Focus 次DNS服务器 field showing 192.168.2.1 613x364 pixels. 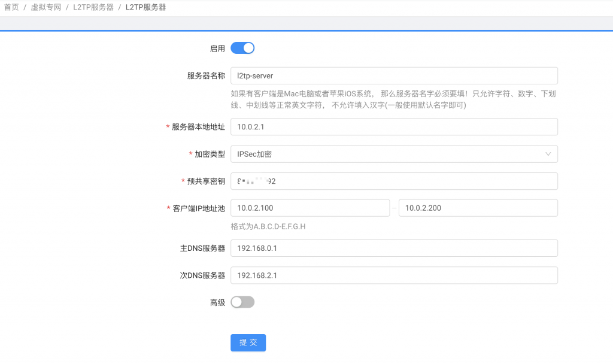coord(393,275)
